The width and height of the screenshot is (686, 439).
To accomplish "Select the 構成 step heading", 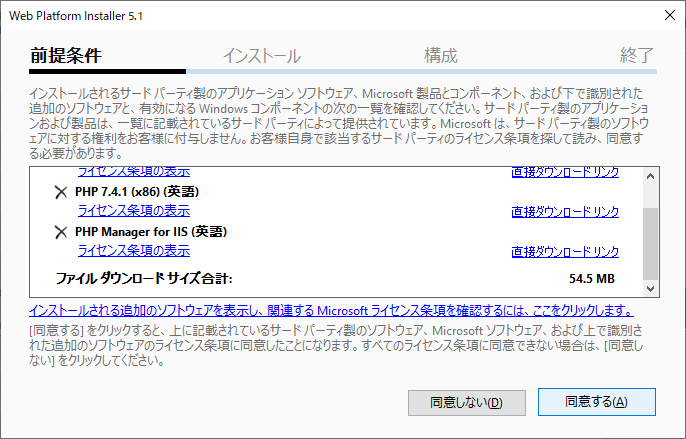I will [441, 56].
